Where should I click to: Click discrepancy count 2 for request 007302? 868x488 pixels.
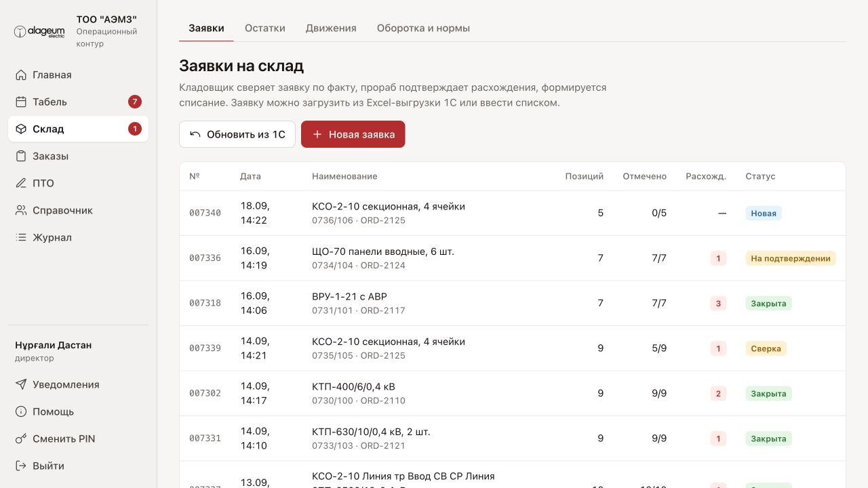point(718,393)
